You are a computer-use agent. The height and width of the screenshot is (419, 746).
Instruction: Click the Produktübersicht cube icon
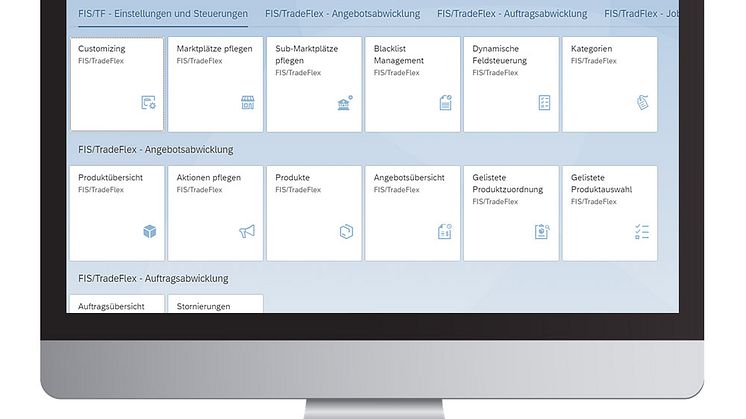pyautogui.click(x=149, y=232)
